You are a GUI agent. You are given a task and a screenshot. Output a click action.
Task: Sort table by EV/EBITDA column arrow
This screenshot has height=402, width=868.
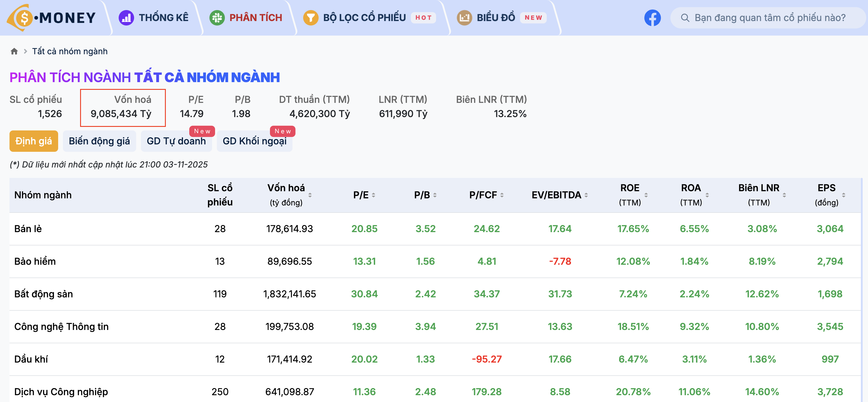click(586, 195)
